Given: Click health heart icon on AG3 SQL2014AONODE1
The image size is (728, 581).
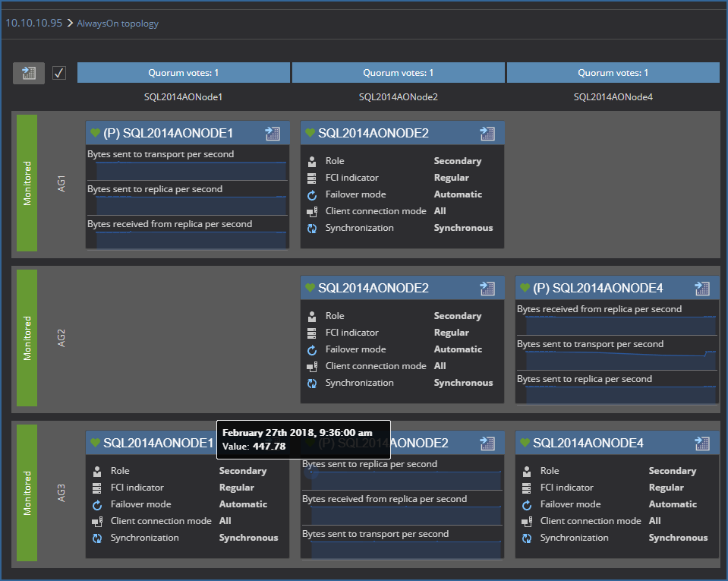Looking at the screenshot, I should coord(95,443).
